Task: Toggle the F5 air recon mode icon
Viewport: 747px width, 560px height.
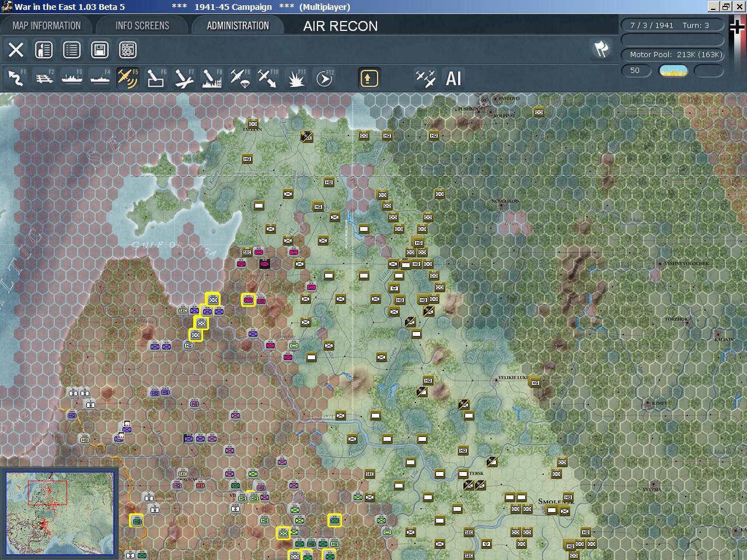Action: (x=127, y=78)
